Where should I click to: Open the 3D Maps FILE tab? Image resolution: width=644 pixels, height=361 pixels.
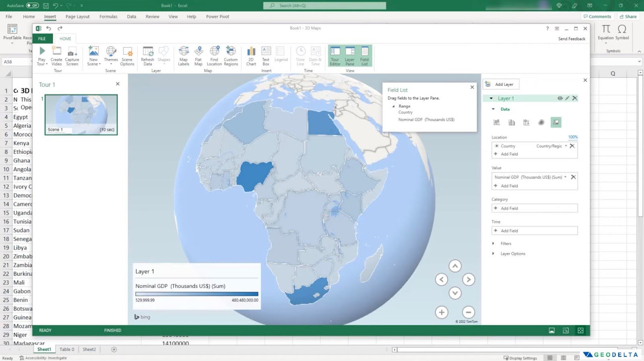42,39
